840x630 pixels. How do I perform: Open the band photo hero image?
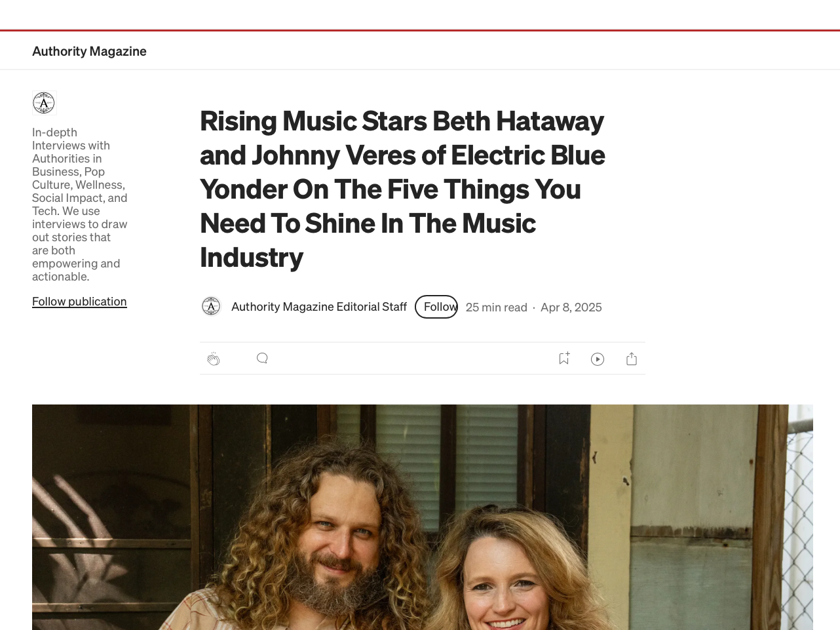coord(423,517)
